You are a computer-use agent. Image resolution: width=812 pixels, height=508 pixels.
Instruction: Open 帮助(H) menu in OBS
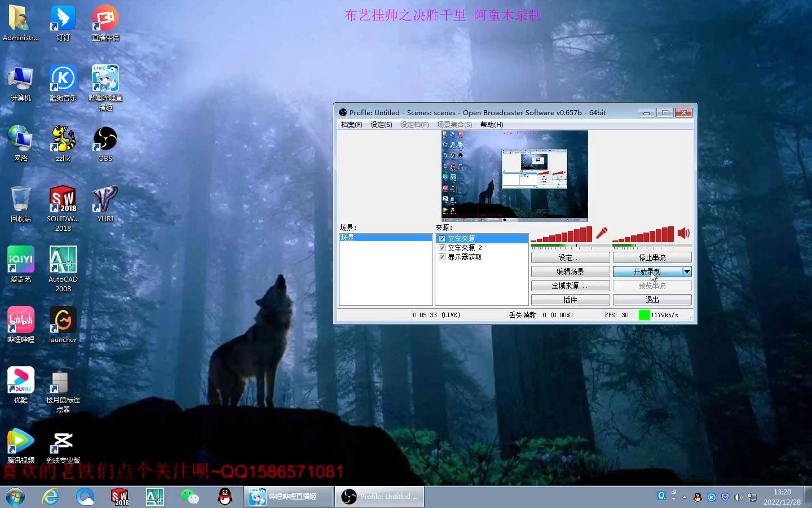pos(492,125)
